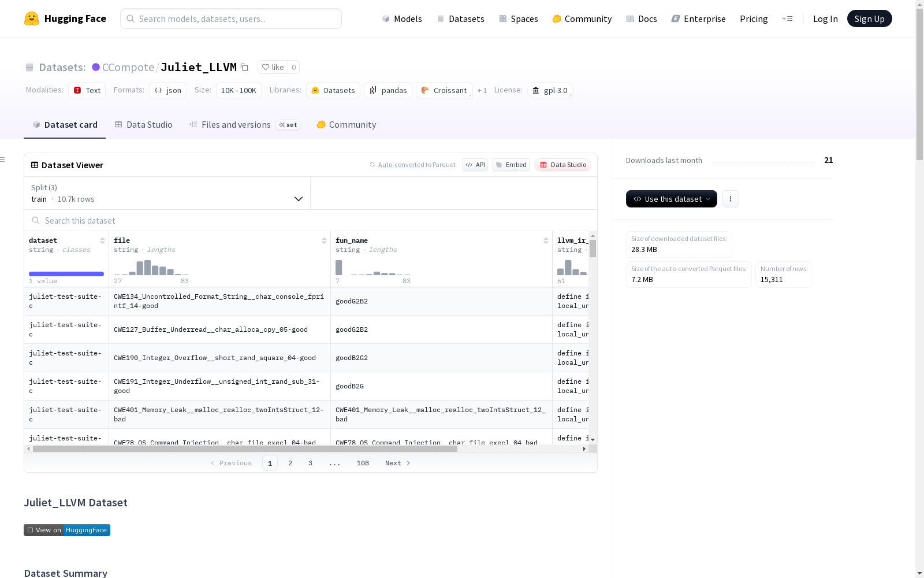Go to page 2 of the viewer
Viewport: 924px width, 578px height.
[290, 463]
